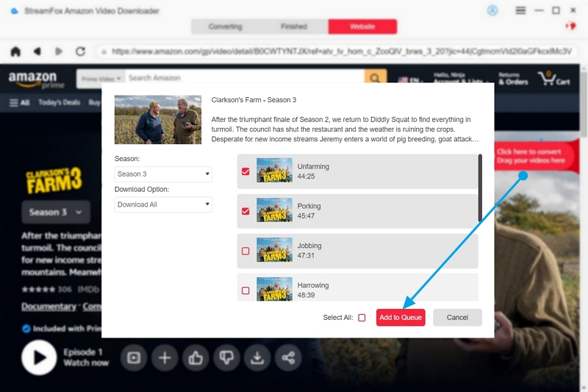Click the "Harrowing" episode title text

coord(313,285)
